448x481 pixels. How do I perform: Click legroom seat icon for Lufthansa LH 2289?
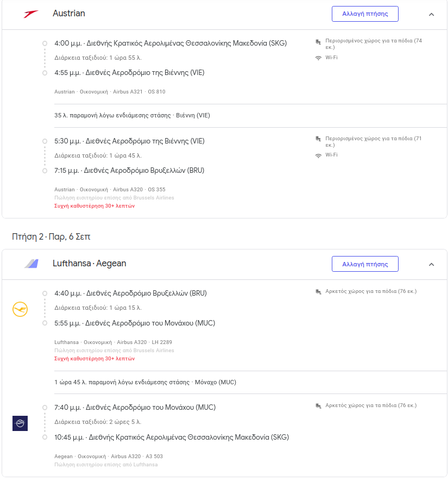pos(318,291)
